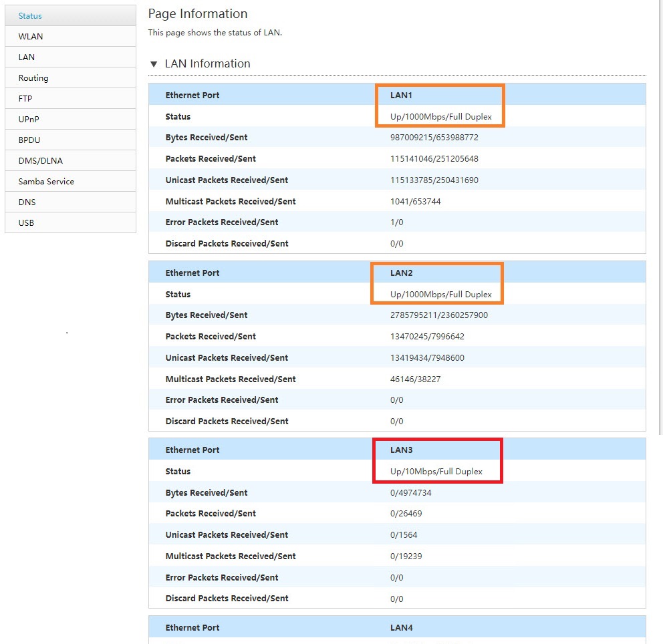
Task: Click LAN1 Bytes Received/Sent label
Action: pyautogui.click(x=207, y=138)
